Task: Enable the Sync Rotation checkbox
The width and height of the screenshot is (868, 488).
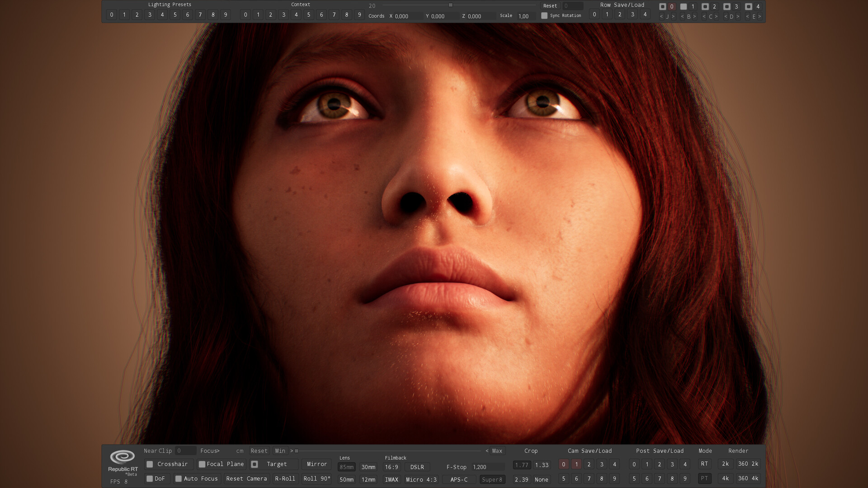Action: pyautogui.click(x=545, y=15)
